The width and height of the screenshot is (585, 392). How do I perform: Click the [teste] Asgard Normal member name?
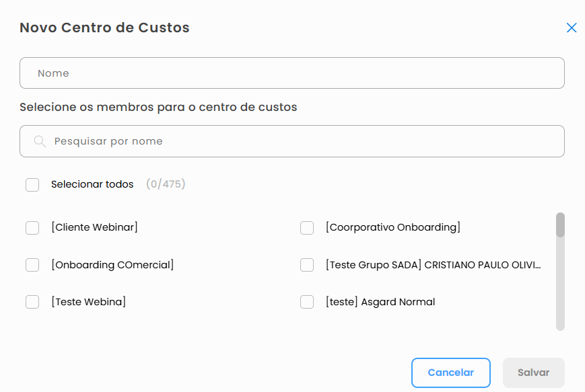(380, 302)
